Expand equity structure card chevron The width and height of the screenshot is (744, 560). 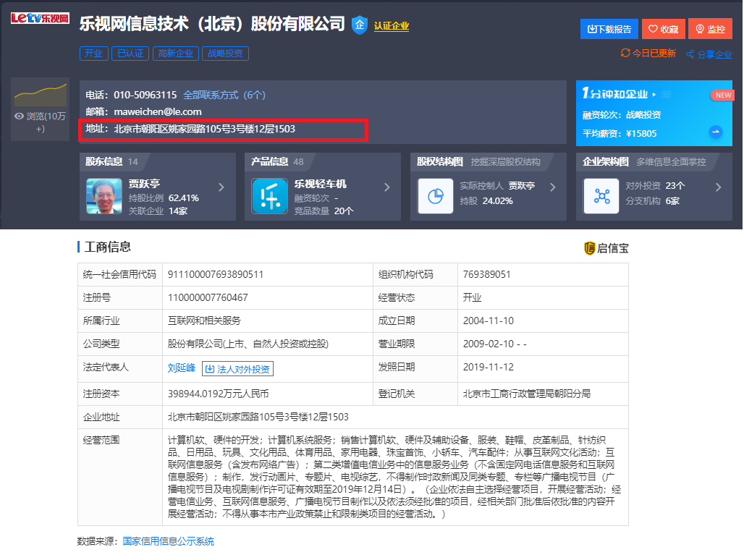553,187
